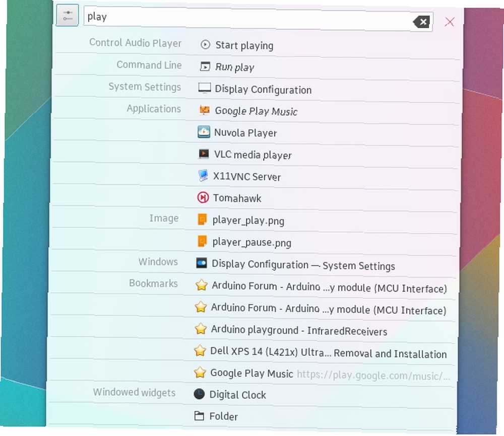
Task: Close the KRunner dialog with the red X
Action: [450, 22]
